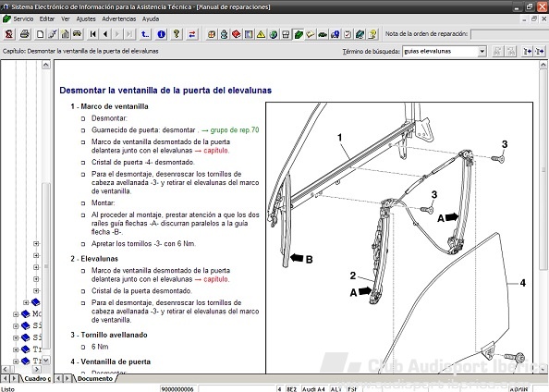Click the new blank page icon
549x392 pixels.
(41, 34)
